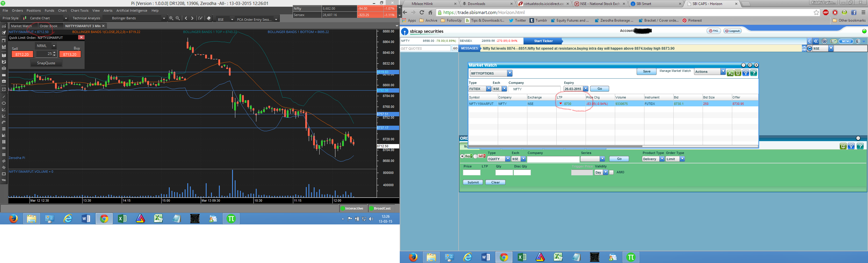The width and height of the screenshot is (868, 263).
Task: Open Word from the left taskbar
Action: [86, 219]
